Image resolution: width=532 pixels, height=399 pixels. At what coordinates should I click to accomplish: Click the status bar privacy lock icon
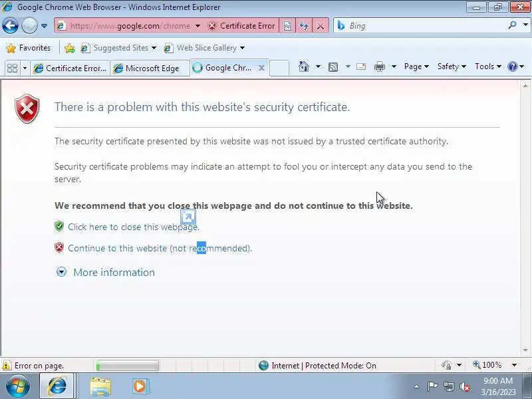446,365
